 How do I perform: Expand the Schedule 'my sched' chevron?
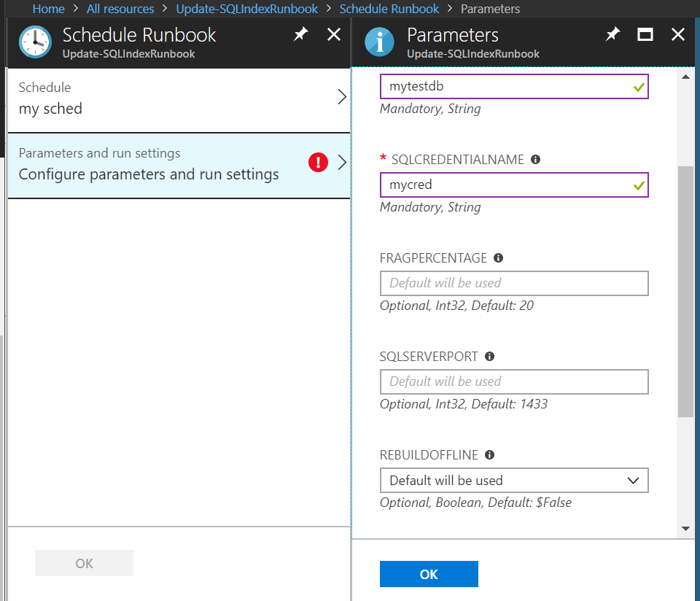(342, 97)
